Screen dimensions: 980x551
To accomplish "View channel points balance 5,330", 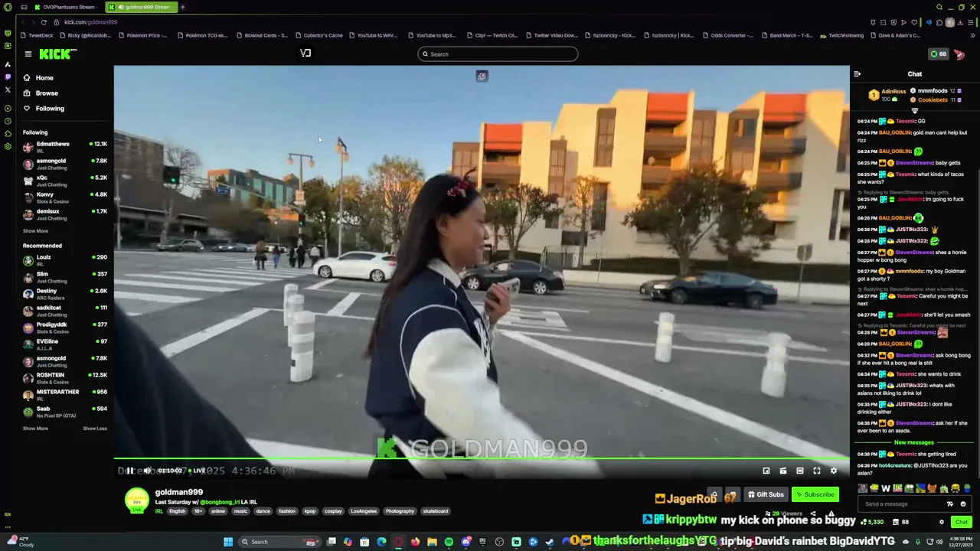I will coord(872,522).
